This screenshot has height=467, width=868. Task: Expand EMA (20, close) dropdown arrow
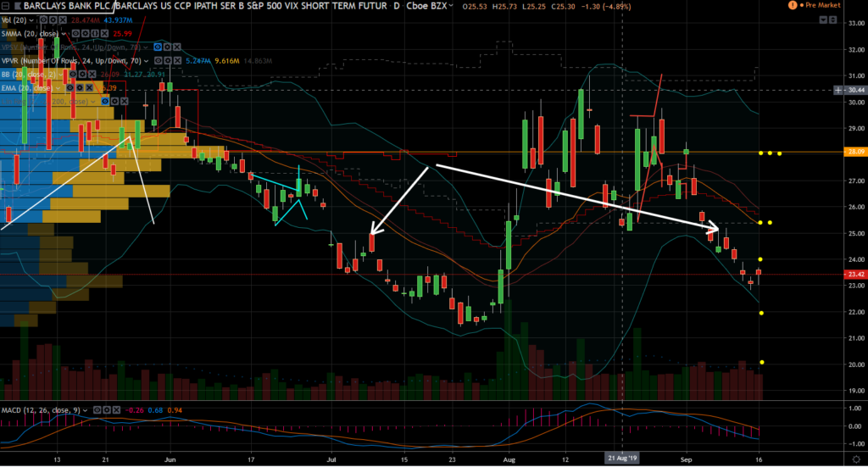click(58, 88)
